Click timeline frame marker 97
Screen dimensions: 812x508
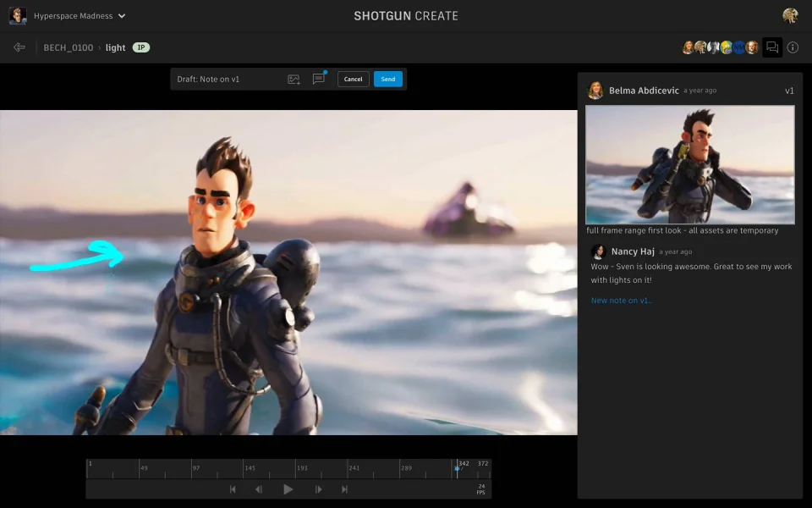195,468
